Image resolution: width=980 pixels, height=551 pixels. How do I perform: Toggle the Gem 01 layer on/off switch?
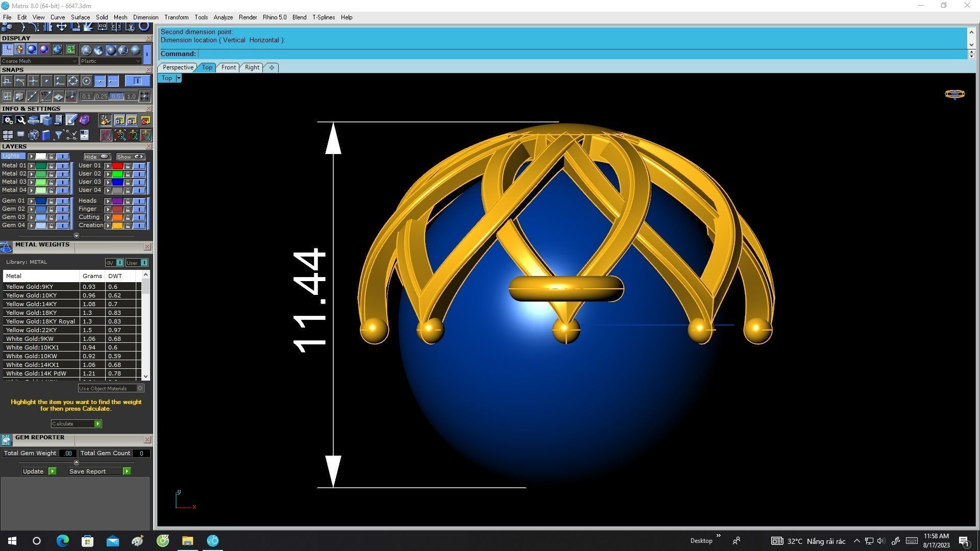(63, 201)
